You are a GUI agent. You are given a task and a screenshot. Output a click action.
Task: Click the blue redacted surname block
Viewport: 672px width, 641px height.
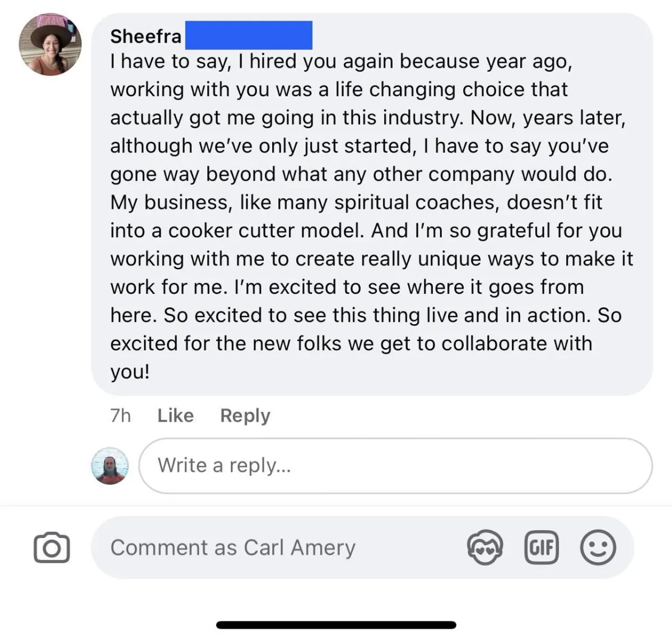pyautogui.click(x=248, y=35)
